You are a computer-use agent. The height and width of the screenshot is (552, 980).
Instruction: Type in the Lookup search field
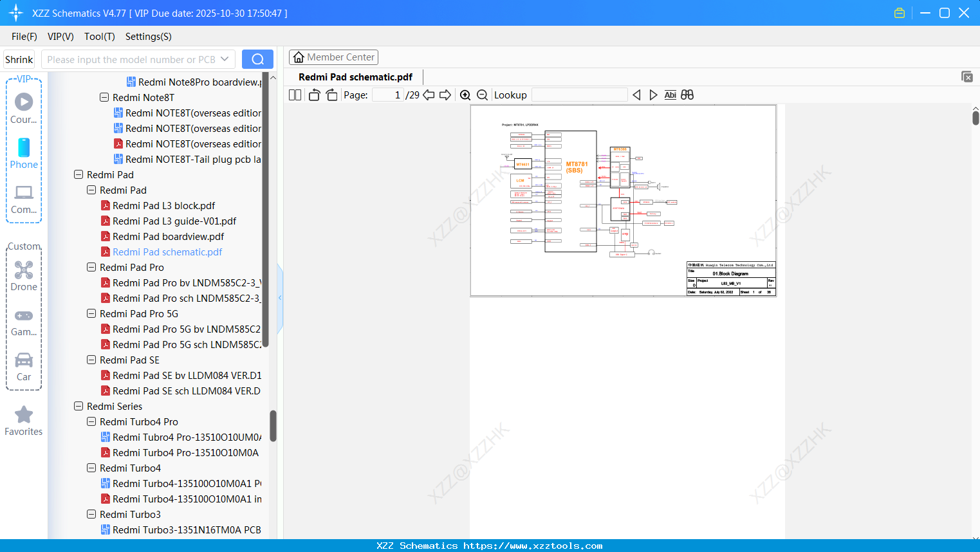pyautogui.click(x=579, y=95)
